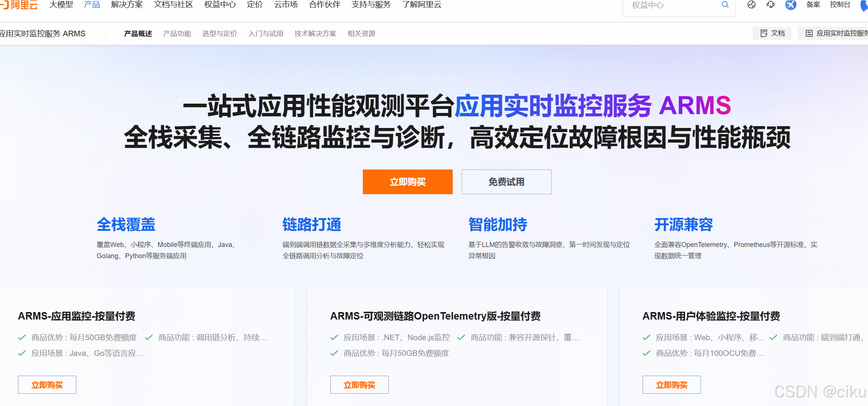The image size is (868, 406).
Task: Open the 控制台 console link
Action: click(x=840, y=4)
